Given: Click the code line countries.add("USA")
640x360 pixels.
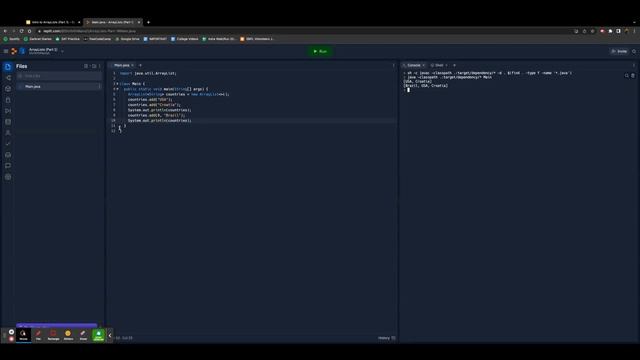Looking at the screenshot, I should (x=150, y=100).
